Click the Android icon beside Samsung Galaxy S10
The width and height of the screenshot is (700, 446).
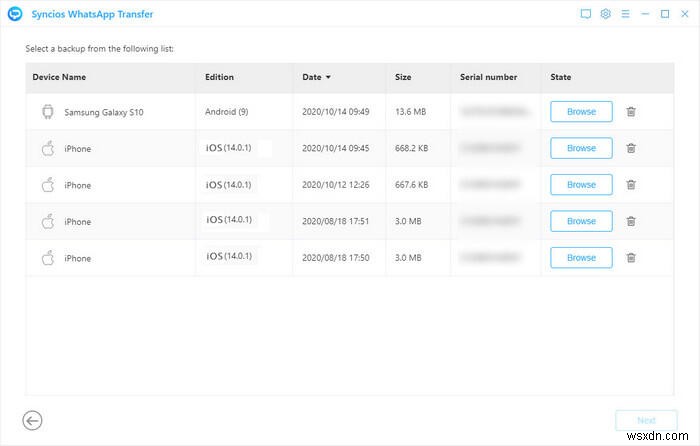click(48, 112)
